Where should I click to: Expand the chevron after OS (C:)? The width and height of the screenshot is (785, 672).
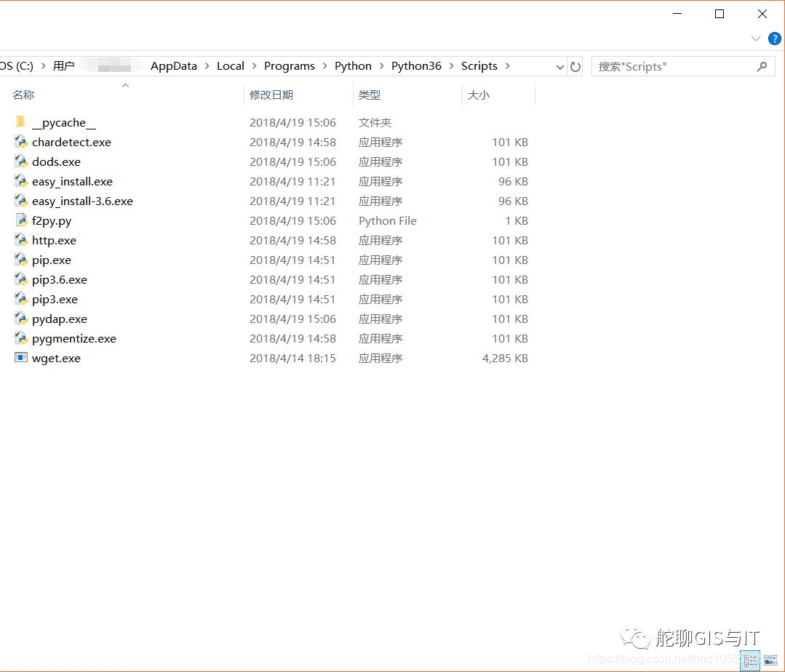(x=43, y=66)
